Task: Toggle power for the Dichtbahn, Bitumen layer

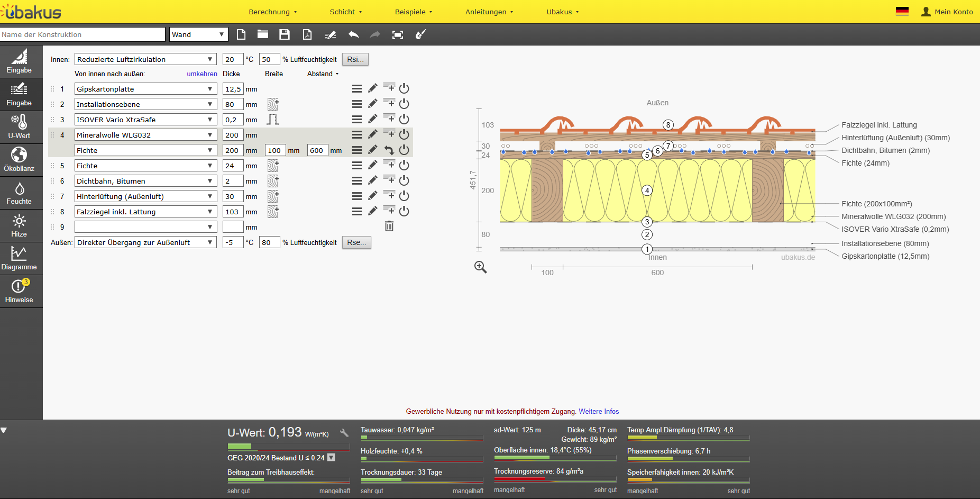Action: [404, 181]
